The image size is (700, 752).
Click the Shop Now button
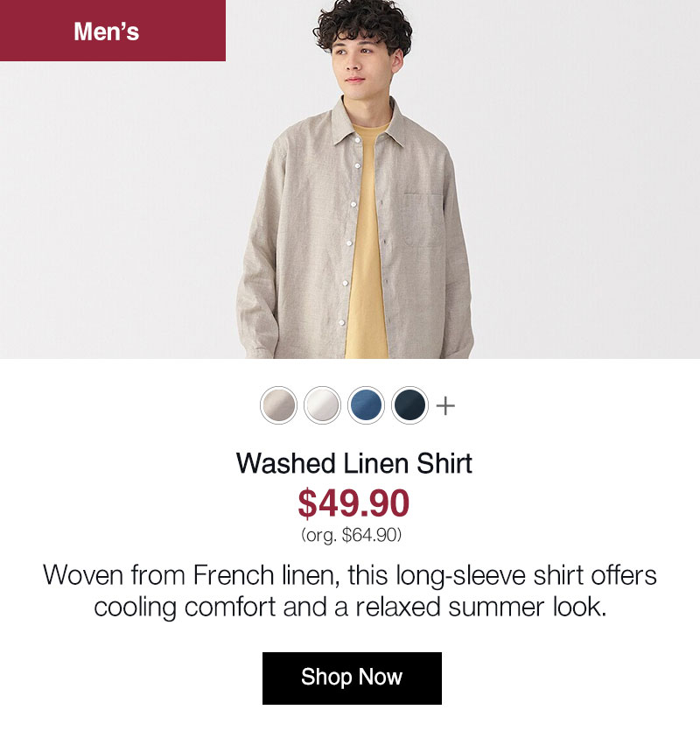click(352, 678)
